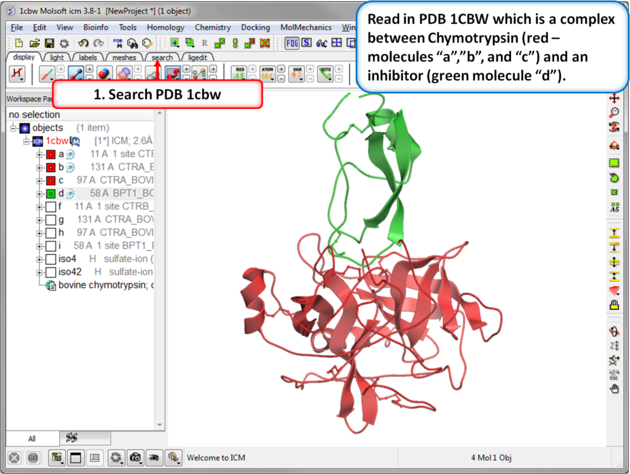Click red color box of molecule b
This screenshot has height=474, width=630.
[x=50, y=168]
